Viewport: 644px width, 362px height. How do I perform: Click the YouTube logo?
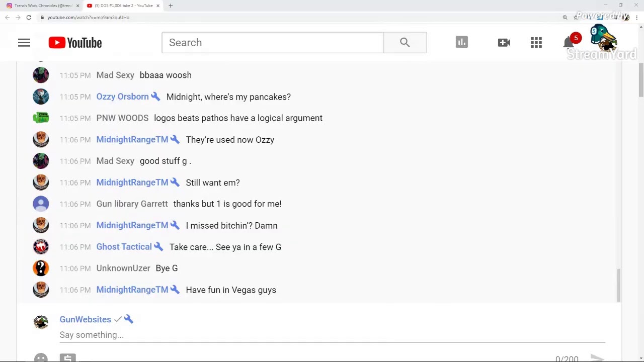click(x=75, y=43)
